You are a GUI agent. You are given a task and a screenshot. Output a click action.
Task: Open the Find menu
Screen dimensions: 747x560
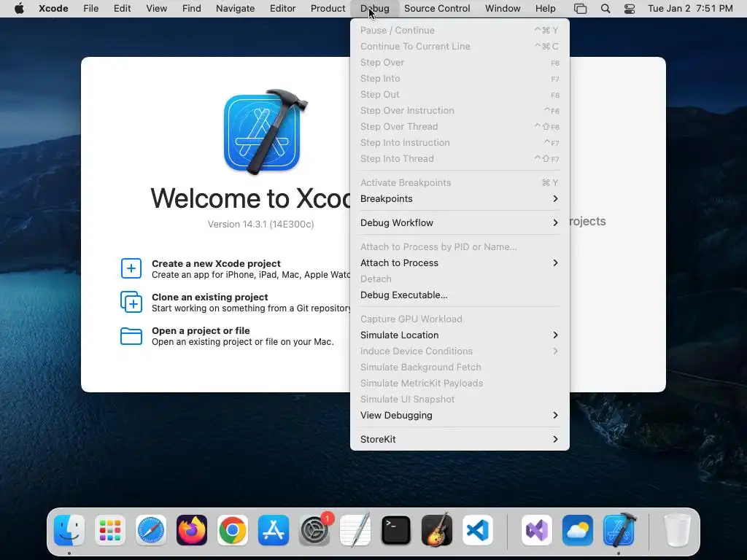pyautogui.click(x=192, y=8)
